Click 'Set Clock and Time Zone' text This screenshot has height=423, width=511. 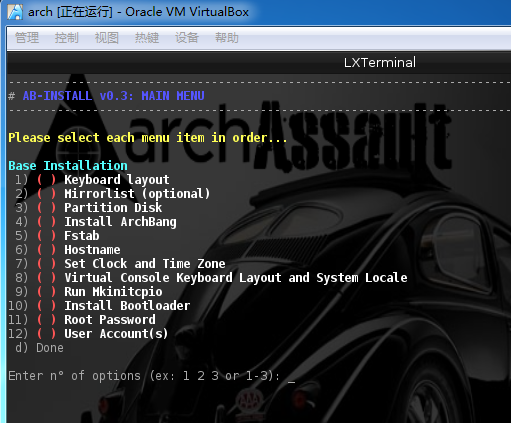tap(145, 264)
